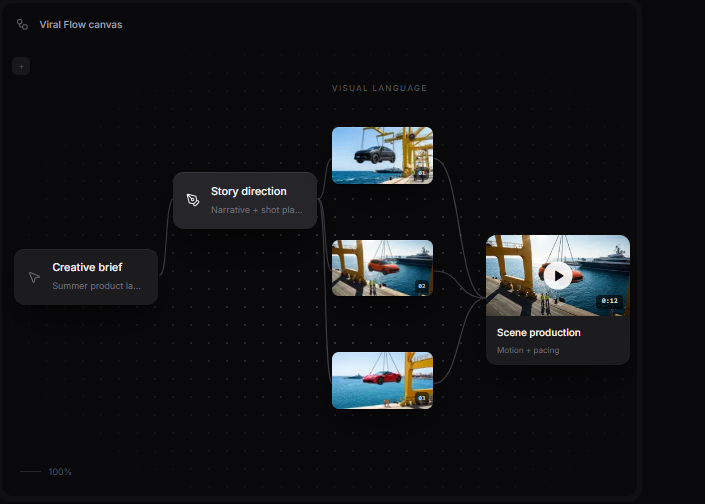Click the 100% zoom level indicator
Viewport: 705px width, 504px height.
click(x=60, y=472)
